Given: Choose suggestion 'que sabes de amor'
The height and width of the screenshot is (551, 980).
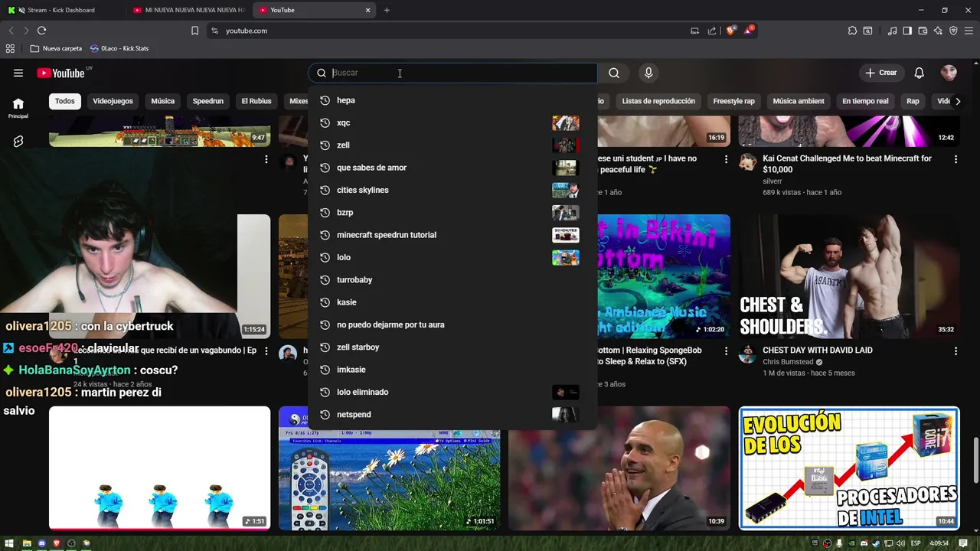Looking at the screenshot, I should (x=452, y=168).
